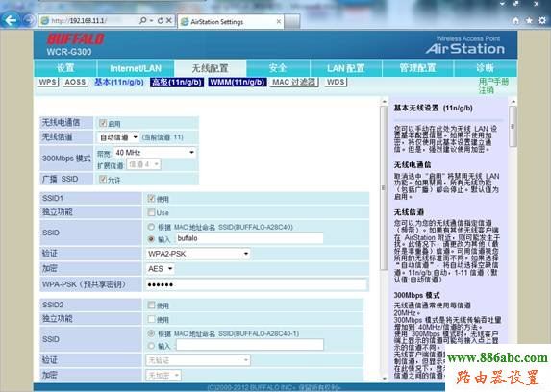Stop loading with the address bar X
This screenshot has height=392, width=551.
[x=169, y=21]
